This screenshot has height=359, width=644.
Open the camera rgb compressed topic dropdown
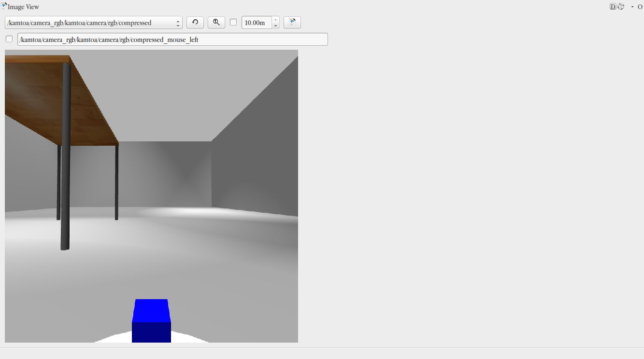pyautogui.click(x=94, y=23)
